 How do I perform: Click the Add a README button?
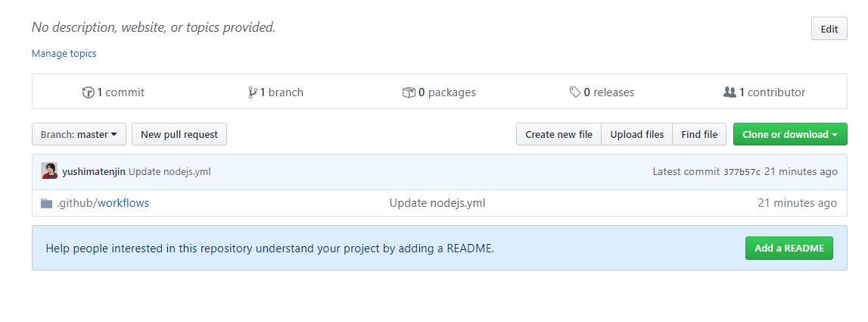pos(789,249)
